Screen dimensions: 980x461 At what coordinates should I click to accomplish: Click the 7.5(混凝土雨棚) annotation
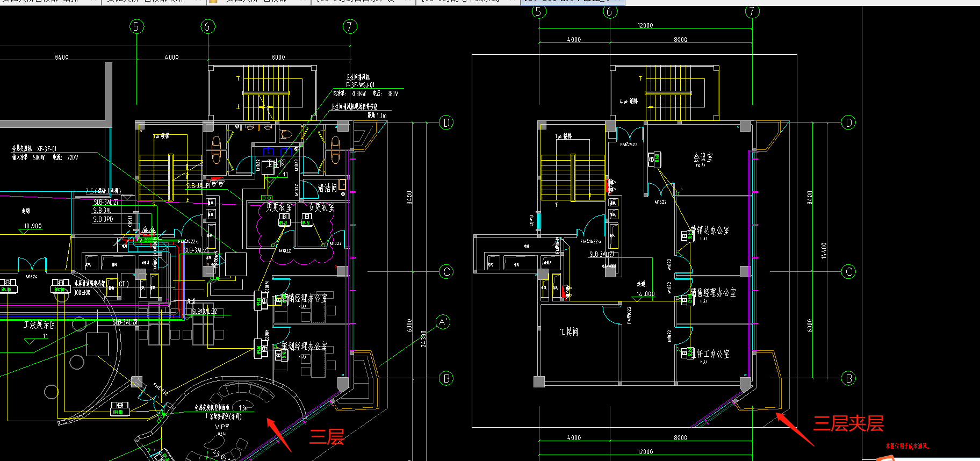103,191
